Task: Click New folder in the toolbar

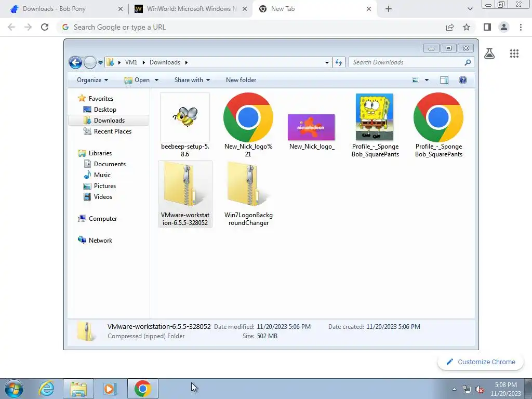Action: pyautogui.click(x=241, y=80)
